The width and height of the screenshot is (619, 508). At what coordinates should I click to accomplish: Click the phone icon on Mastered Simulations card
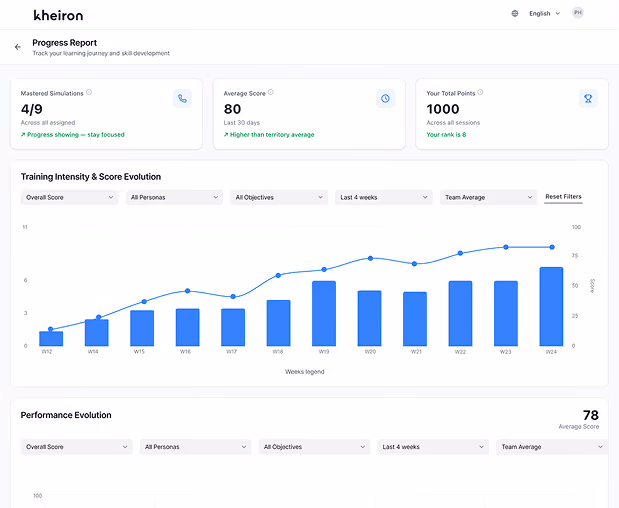pos(182,98)
